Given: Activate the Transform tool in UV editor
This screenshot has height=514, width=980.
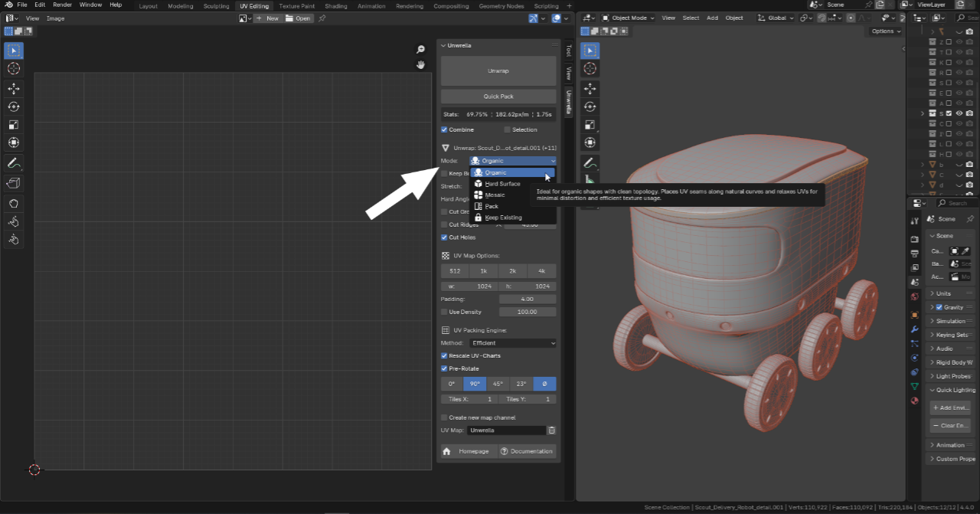Looking at the screenshot, I should 14,142.
